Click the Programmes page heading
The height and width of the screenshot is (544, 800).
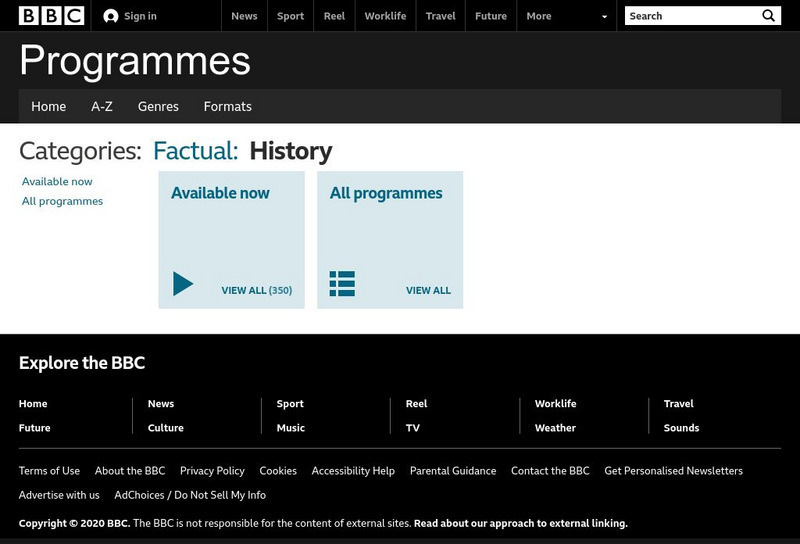click(x=135, y=60)
